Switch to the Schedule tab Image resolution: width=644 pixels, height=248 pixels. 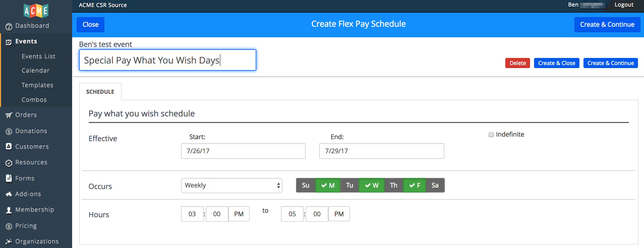click(100, 91)
